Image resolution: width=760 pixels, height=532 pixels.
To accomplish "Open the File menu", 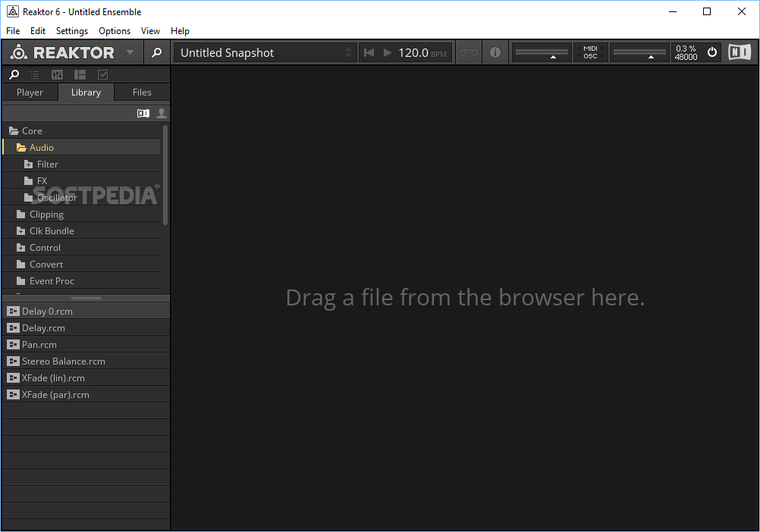I will [x=13, y=31].
